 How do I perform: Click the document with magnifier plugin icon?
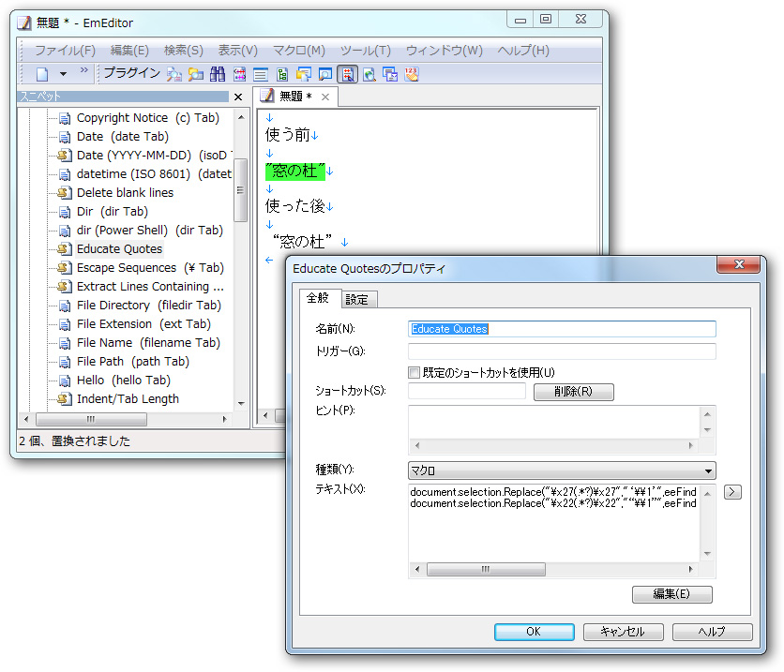pyautogui.click(x=174, y=74)
